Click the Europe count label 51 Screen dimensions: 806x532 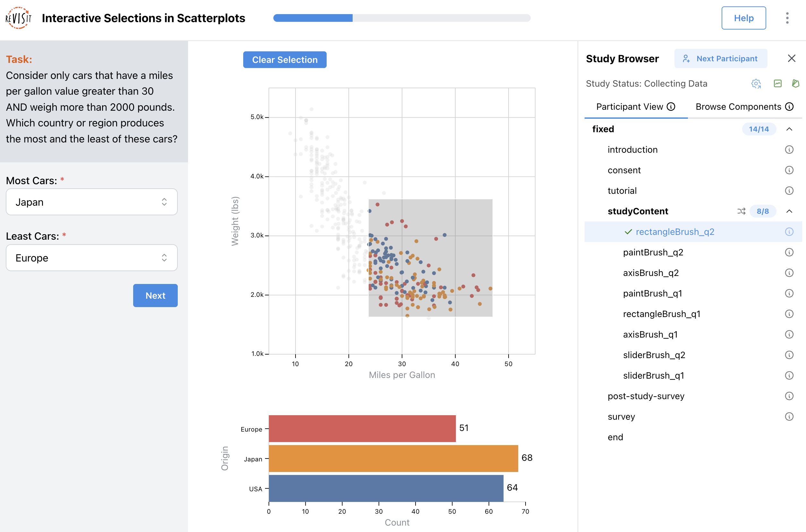point(463,428)
